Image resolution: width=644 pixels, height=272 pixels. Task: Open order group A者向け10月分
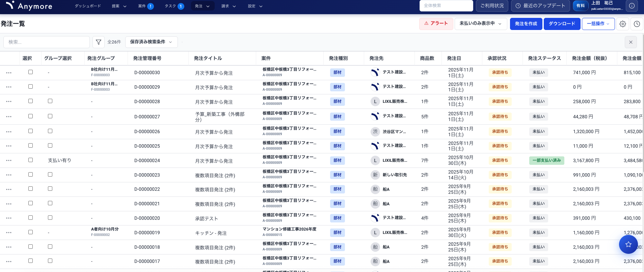105,232
